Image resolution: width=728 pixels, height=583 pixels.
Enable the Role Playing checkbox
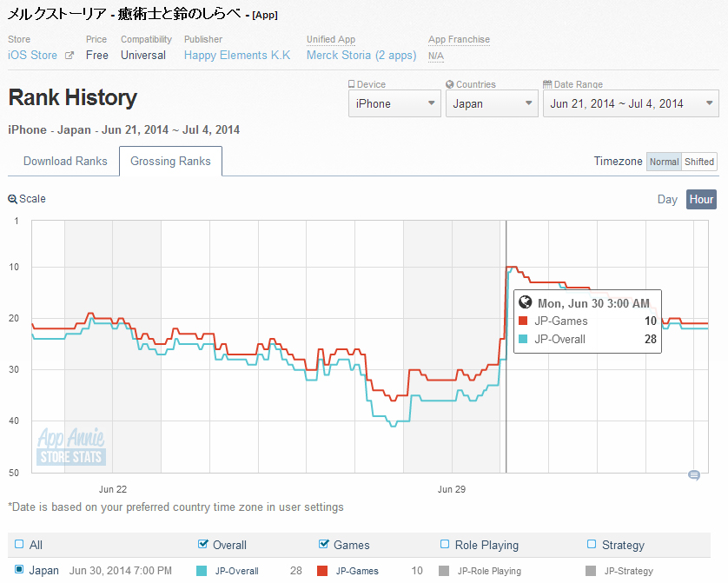[x=445, y=544]
